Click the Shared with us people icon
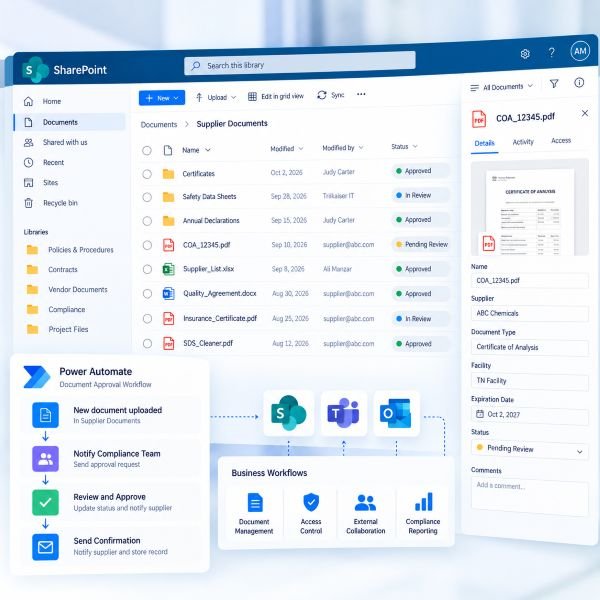Viewport: 600px width, 600px height. (28, 142)
